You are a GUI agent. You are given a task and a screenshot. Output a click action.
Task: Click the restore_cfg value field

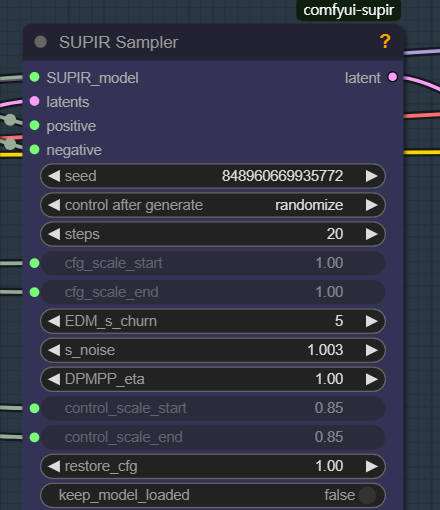213,466
